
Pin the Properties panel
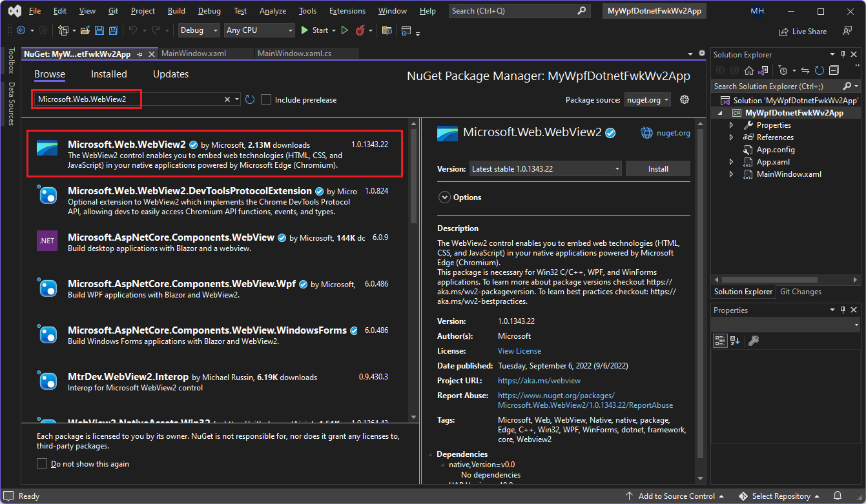(843, 310)
